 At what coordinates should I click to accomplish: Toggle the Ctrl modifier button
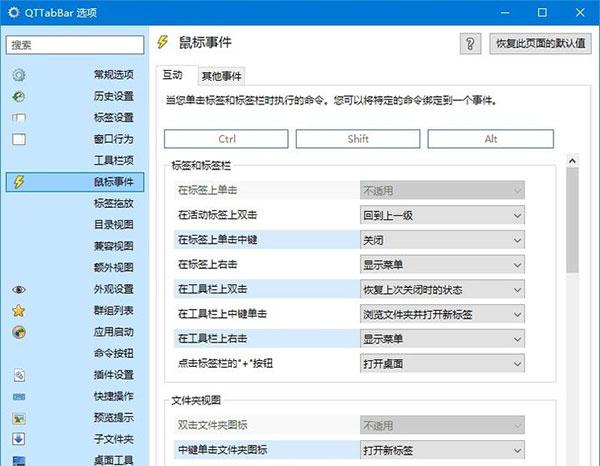(x=226, y=139)
